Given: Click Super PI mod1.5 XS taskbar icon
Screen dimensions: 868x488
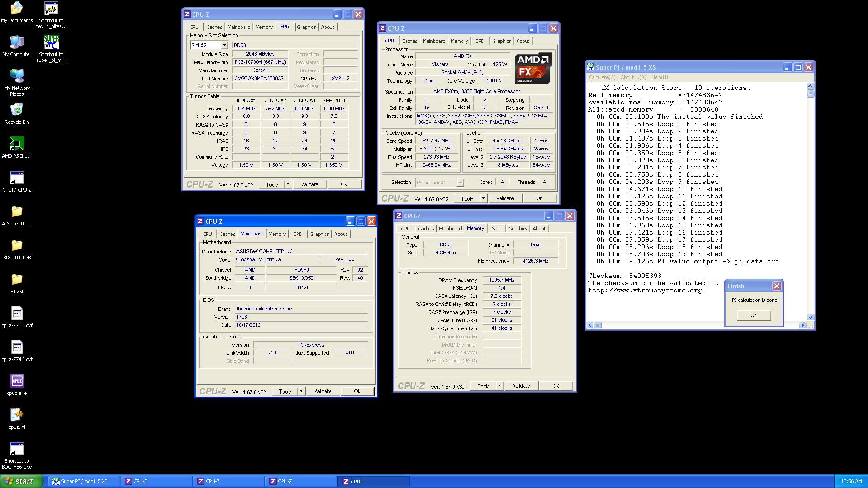Looking at the screenshot, I should (x=83, y=481).
